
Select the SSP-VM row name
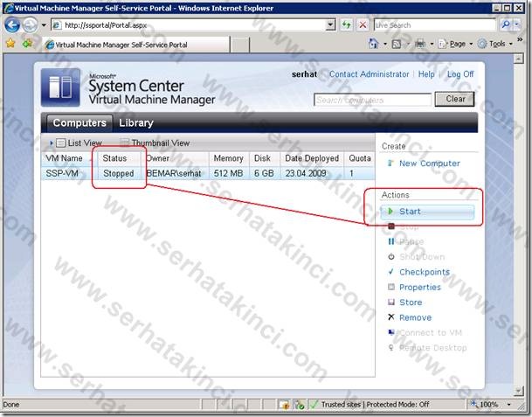click(x=62, y=173)
